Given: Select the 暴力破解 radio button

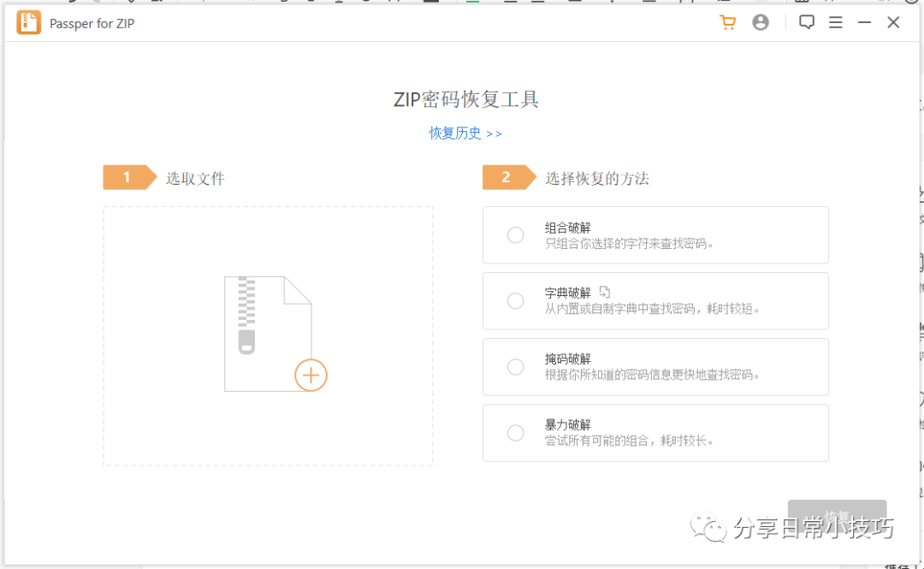Looking at the screenshot, I should pos(516,433).
